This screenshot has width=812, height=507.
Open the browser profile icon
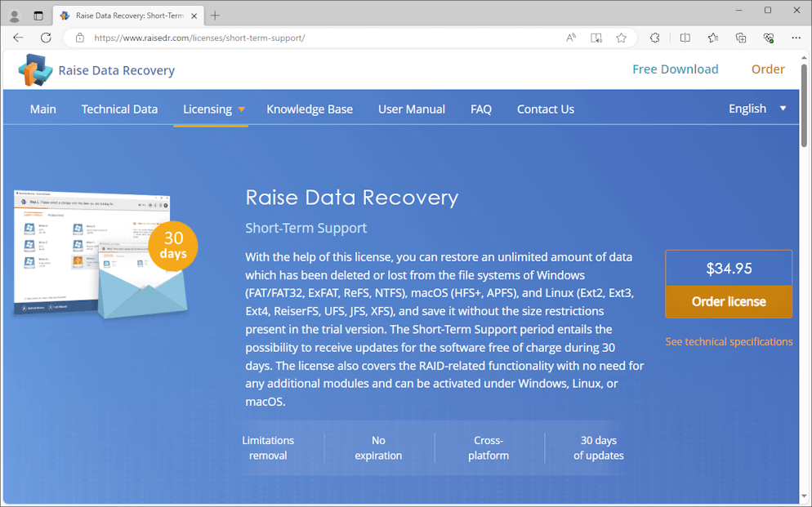pos(14,16)
